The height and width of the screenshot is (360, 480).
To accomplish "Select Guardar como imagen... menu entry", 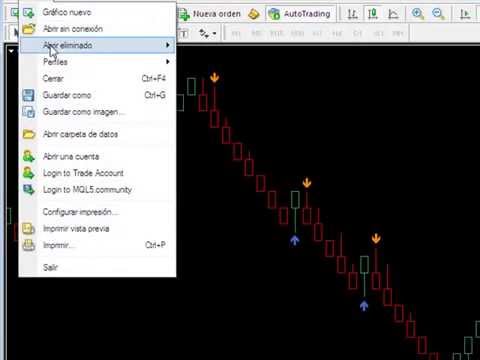I will 97,112.
